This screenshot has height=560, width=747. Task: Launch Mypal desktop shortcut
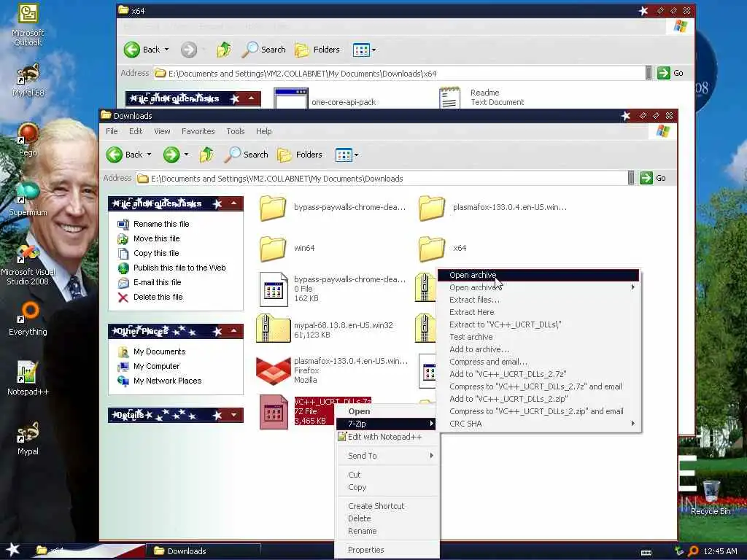click(x=28, y=438)
